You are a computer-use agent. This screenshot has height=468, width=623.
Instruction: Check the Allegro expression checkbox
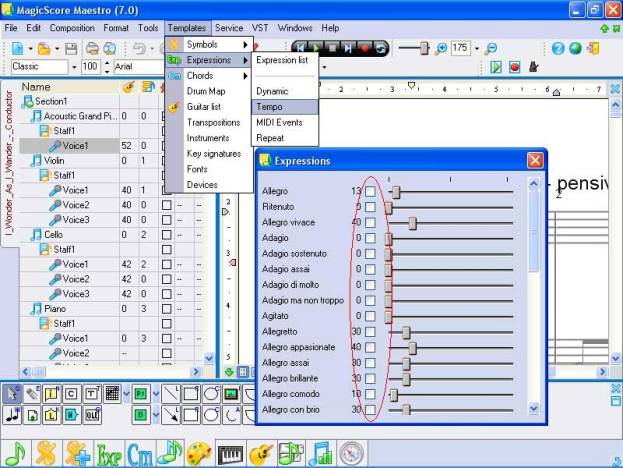[370, 191]
